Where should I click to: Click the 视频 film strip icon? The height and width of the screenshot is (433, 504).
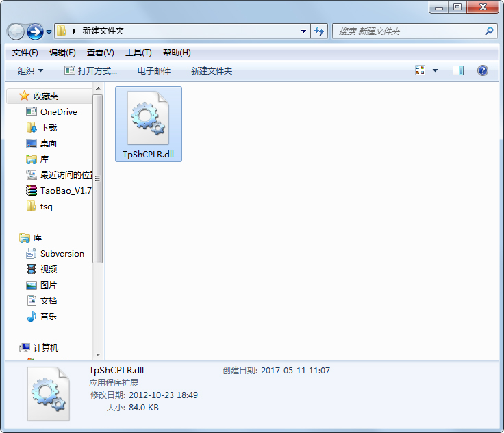(32, 269)
